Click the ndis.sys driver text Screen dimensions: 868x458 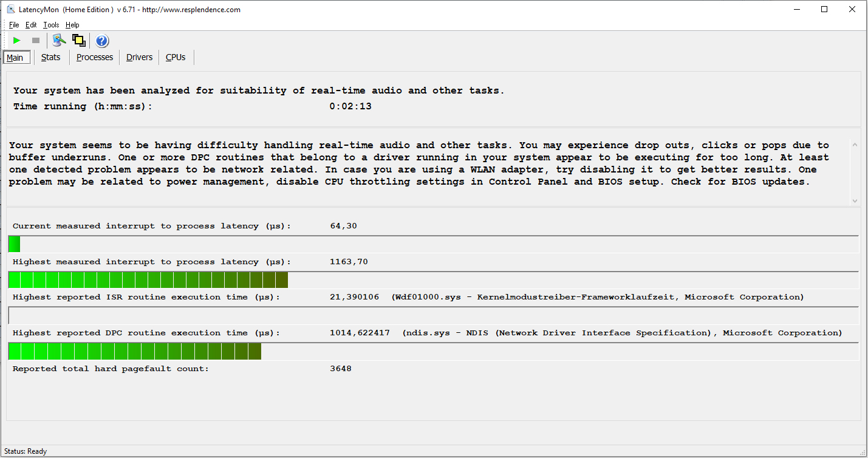622,333
